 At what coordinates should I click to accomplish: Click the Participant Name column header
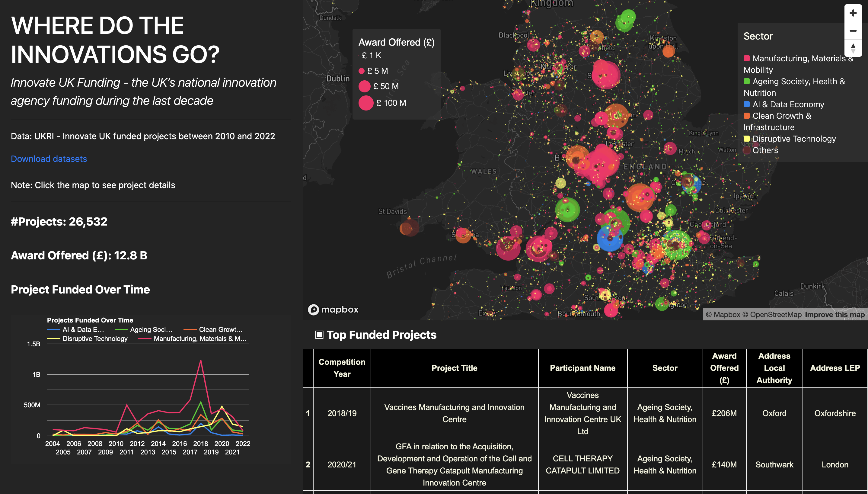tap(582, 368)
